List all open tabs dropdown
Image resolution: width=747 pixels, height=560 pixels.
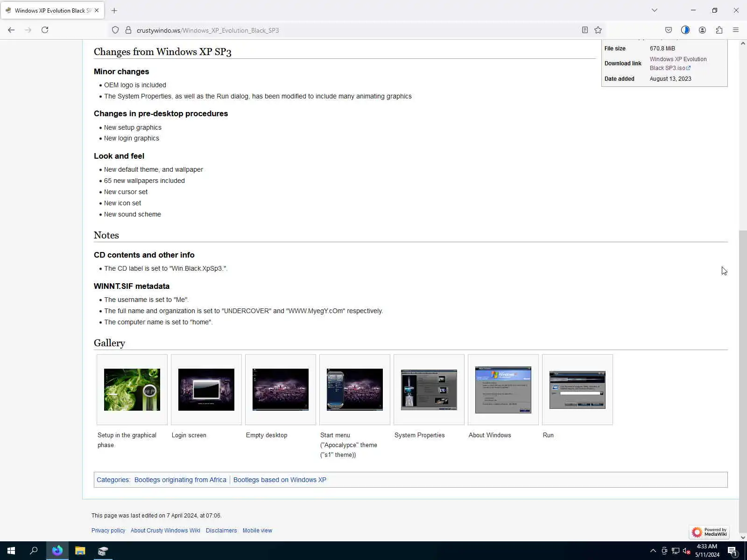pyautogui.click(x=655, y=10)
